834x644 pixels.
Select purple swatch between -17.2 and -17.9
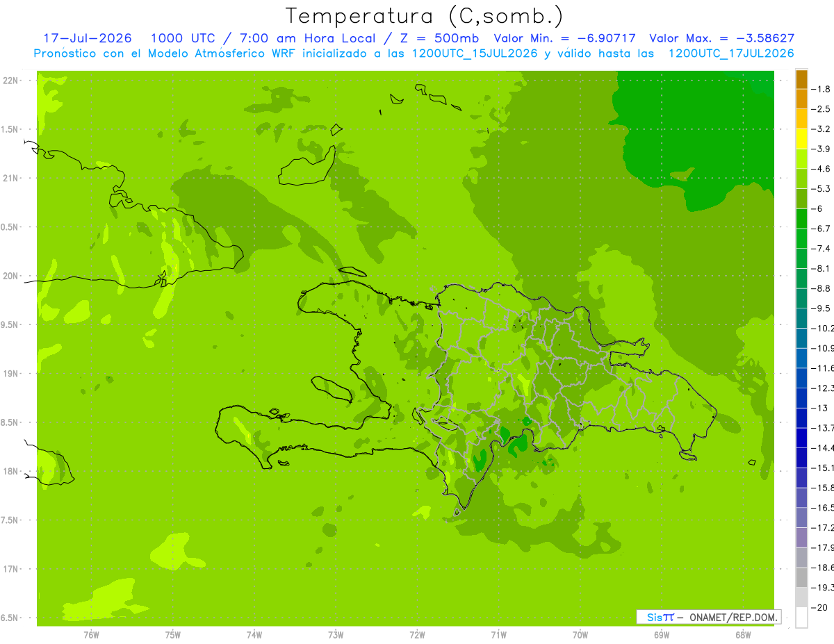tap(801, 538)
